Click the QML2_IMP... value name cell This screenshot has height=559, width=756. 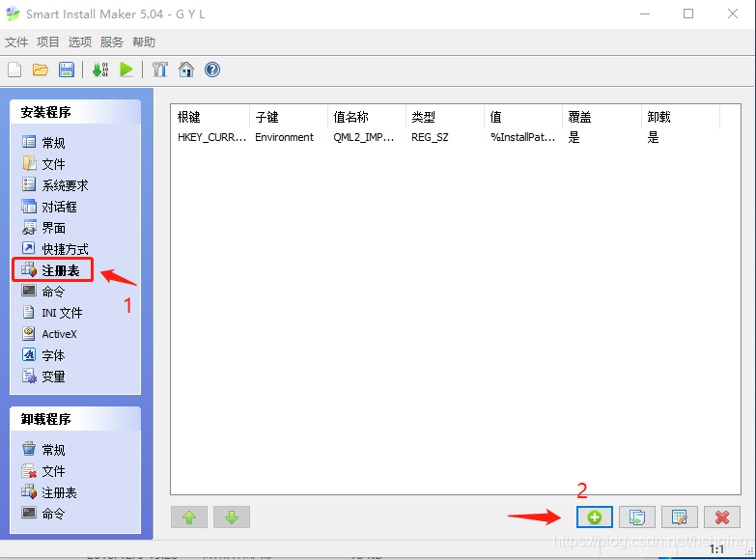click(364, 137)
